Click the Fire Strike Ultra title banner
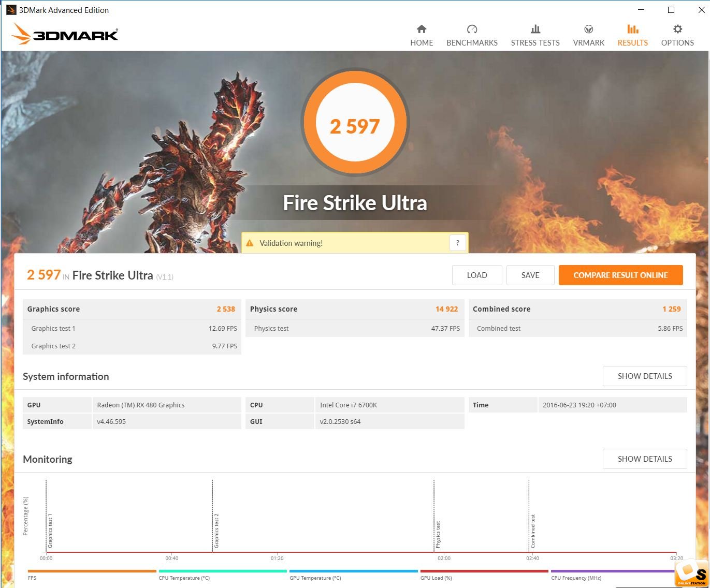The width and height of the screenshot is (710, 588). 355,203
